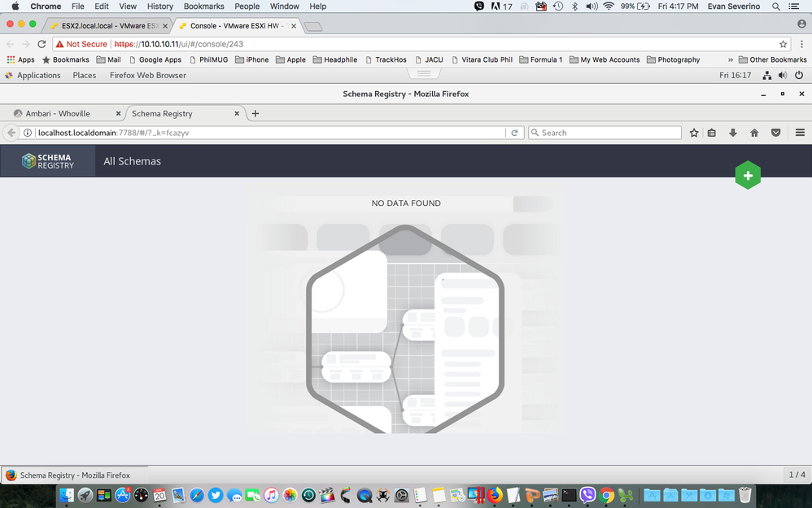Open the Schema Registry logo home
Viewport: 812px width, 508px height.
coord(48,161)
